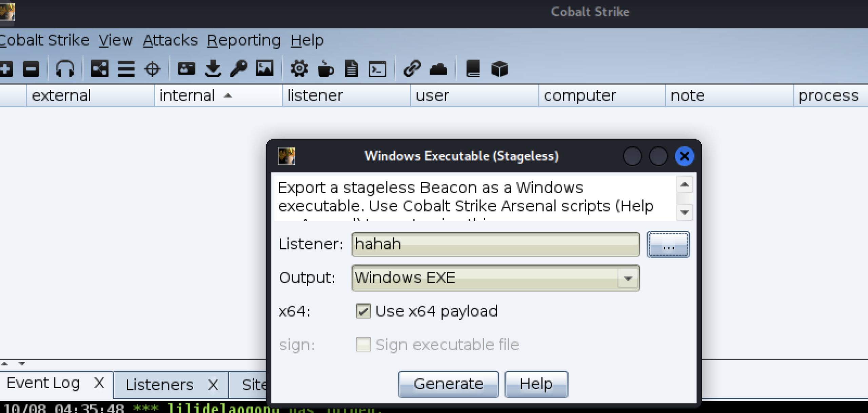Click the disconnect minus icon
This screenshot has width=868, height=413.
[x=31, y=69]
